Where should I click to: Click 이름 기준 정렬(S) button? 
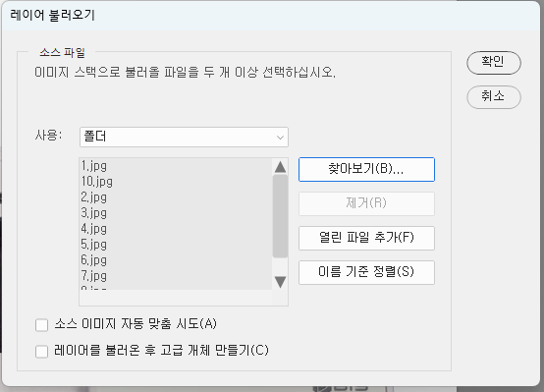366,272
